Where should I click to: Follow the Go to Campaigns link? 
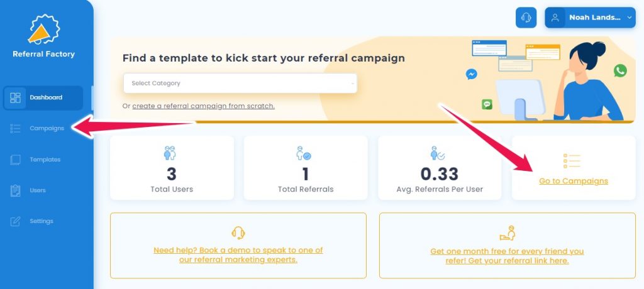[x=574, y=181]
